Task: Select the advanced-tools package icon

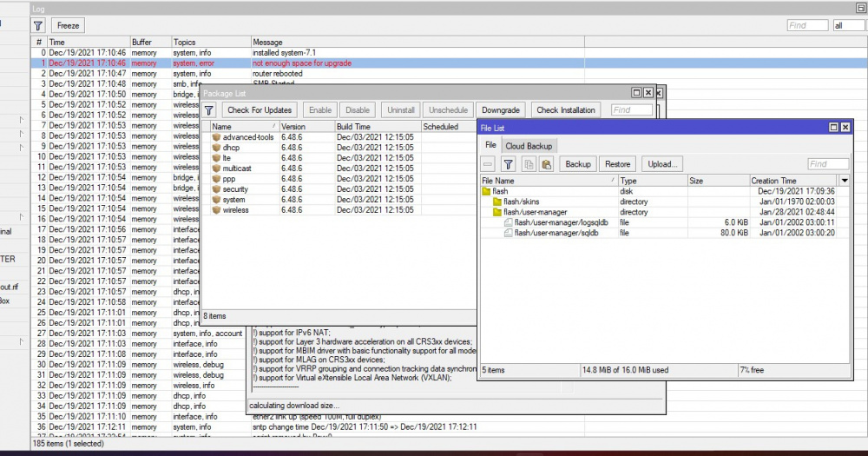Action: tap(216, 137)
